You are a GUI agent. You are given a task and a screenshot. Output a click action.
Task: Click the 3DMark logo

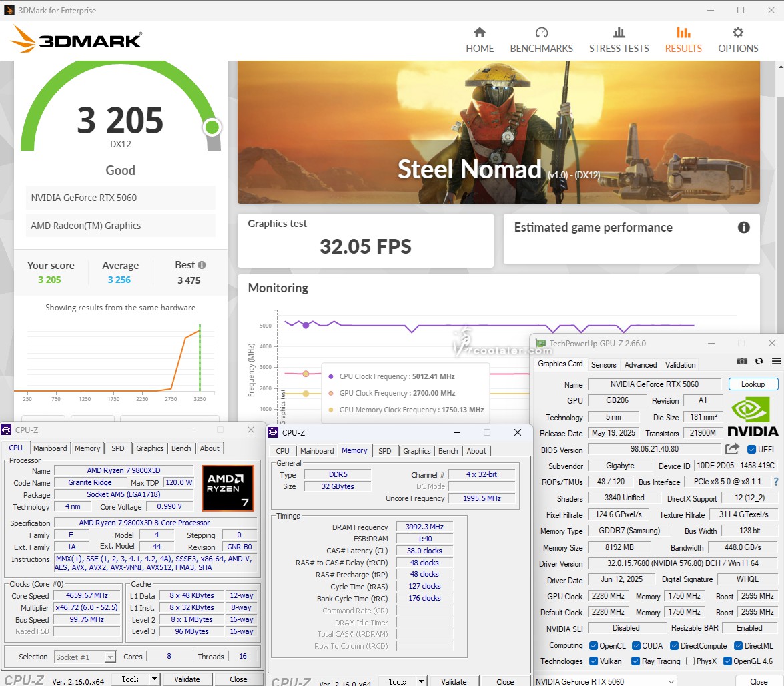pyautogui.click(x=77, y=39)
